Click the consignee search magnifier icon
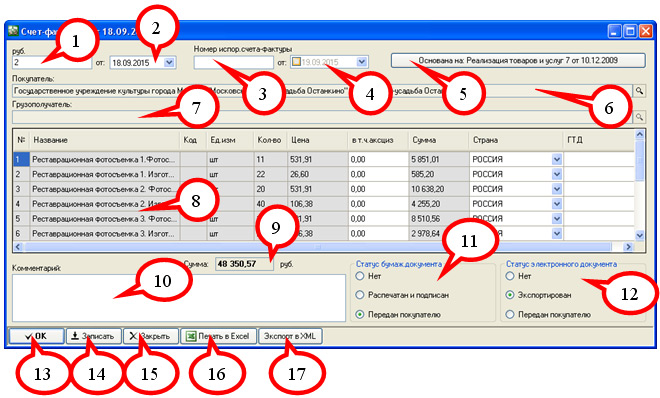The width and height of the screenshot is (660, 398). point(639,117)
